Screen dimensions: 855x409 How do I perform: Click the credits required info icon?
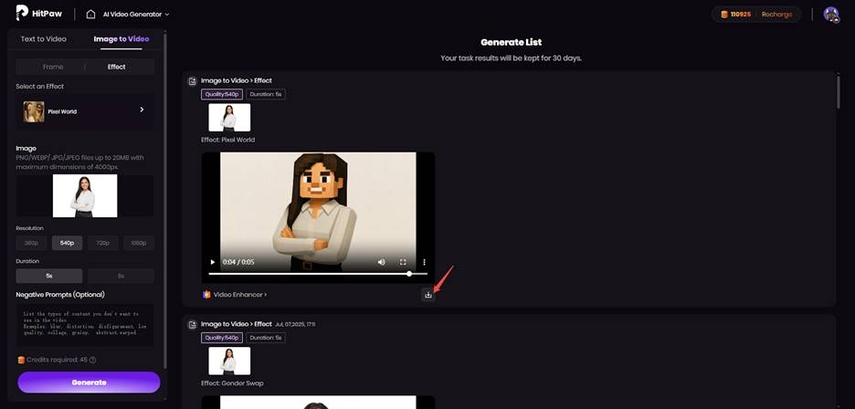(x=93, y=360)
